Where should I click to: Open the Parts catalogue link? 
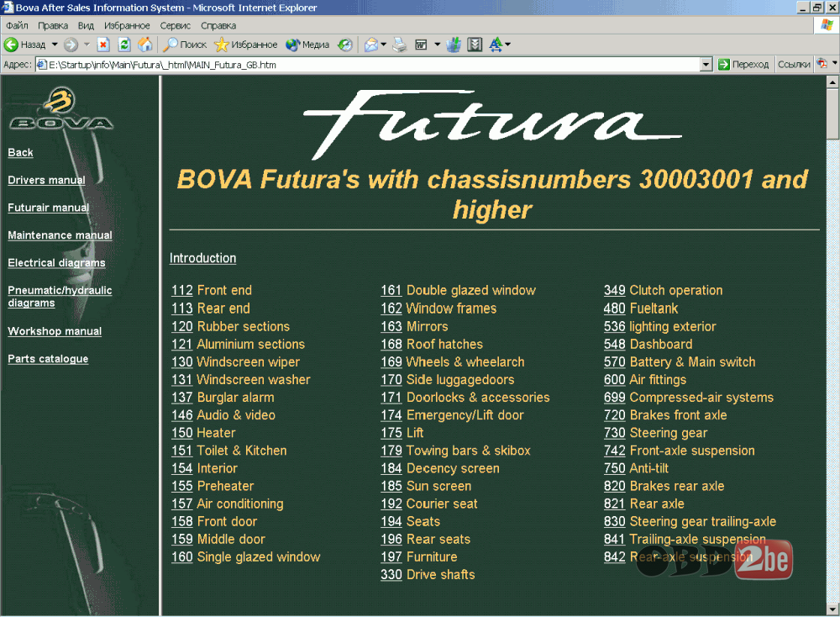click(48, 359)
